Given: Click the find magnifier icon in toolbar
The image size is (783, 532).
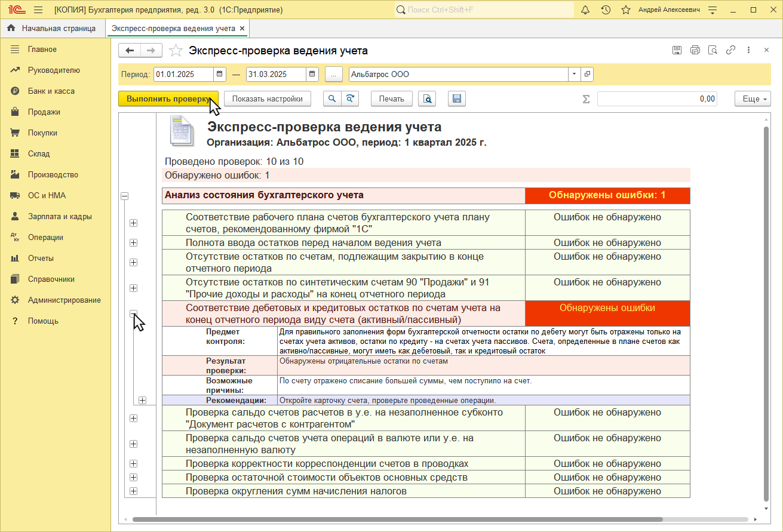Looking at the screenshot, I should point(332,99).
